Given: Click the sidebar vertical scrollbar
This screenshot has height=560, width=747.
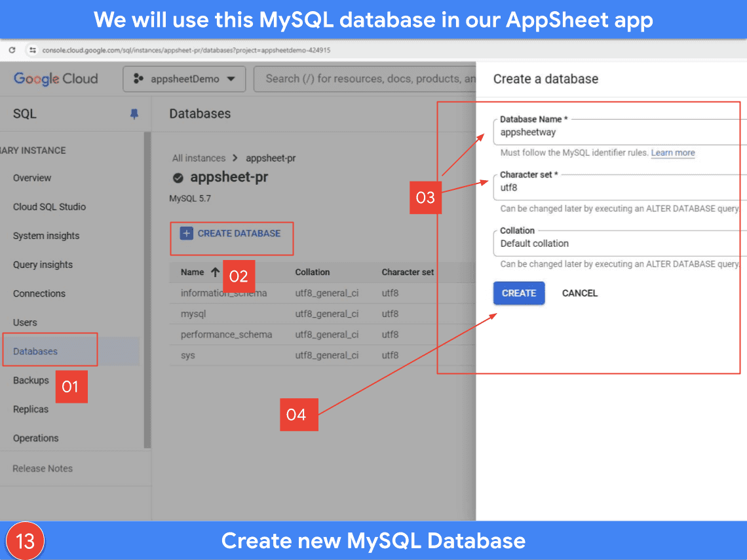Looking at the screenshot, I should point(147,288).
